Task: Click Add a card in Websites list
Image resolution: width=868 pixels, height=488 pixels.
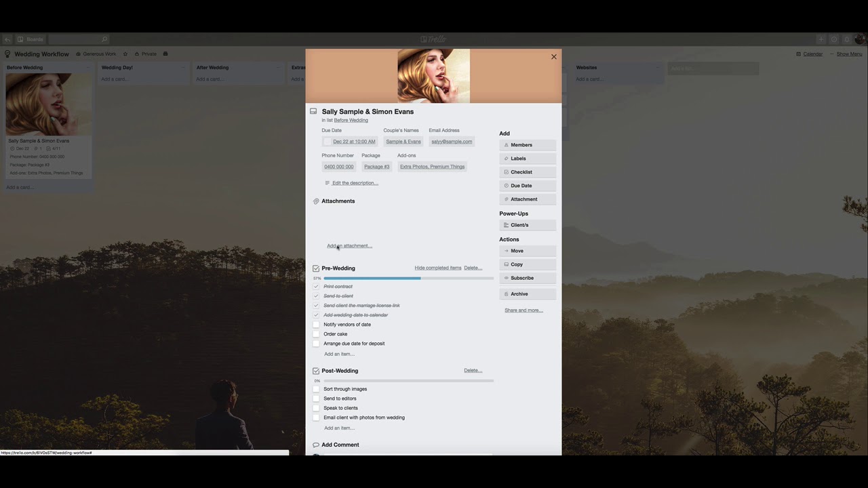Action: [x=589, y=79]
